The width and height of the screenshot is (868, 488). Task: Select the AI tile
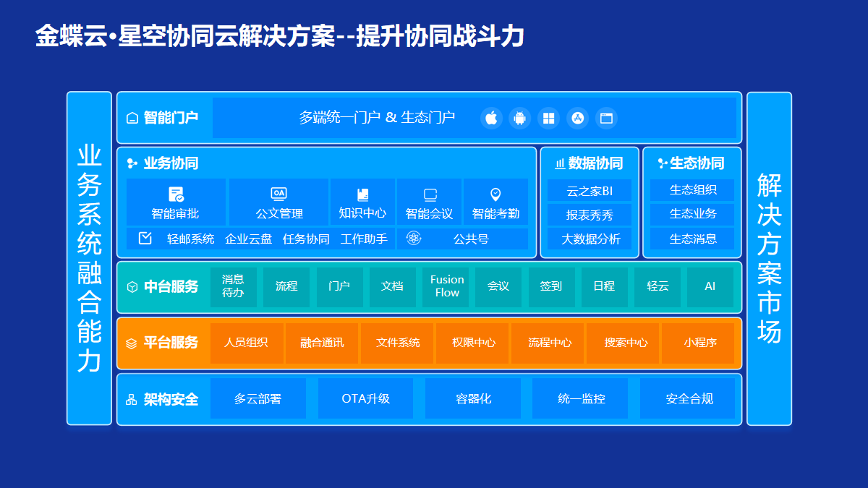pos(710,287)
